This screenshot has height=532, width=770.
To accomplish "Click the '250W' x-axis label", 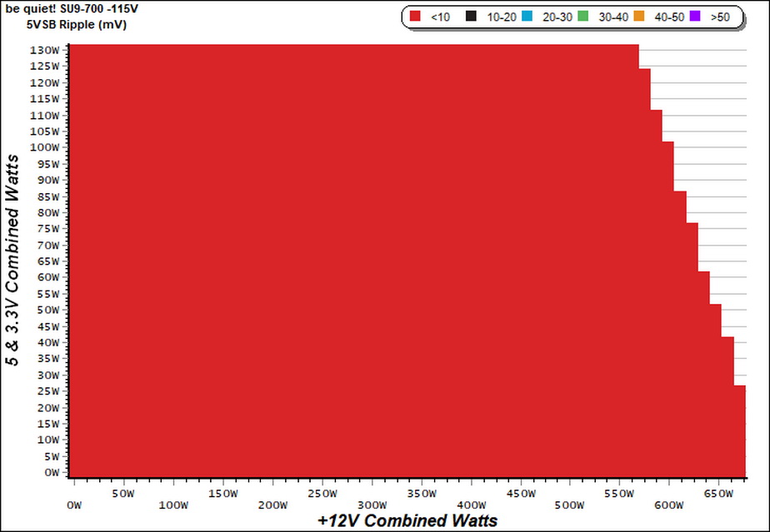I will [x=322, y=494].
